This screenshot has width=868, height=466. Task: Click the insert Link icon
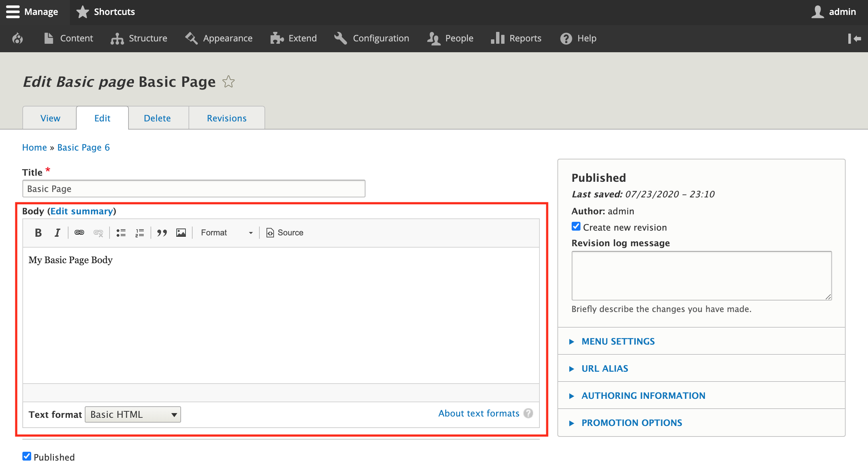click(x=79, y=233)
